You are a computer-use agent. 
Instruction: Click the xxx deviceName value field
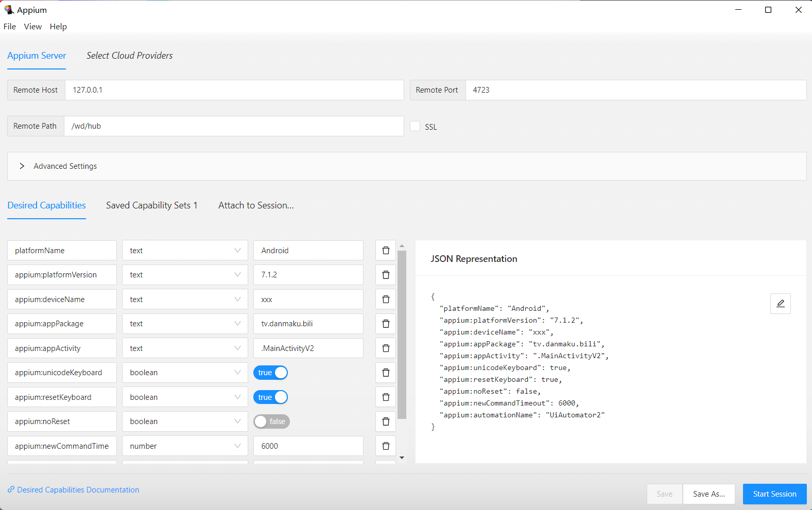point(308,300)
